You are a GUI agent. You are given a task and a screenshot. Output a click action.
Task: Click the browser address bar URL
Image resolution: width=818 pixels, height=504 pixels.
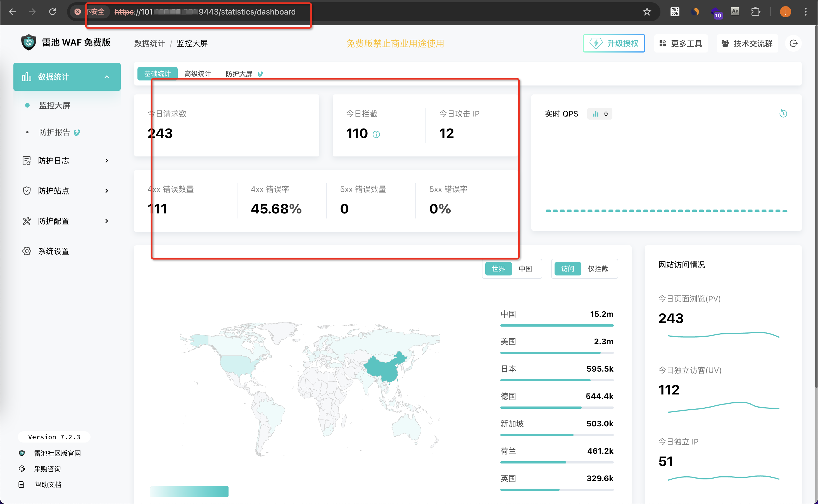(205, 12)
